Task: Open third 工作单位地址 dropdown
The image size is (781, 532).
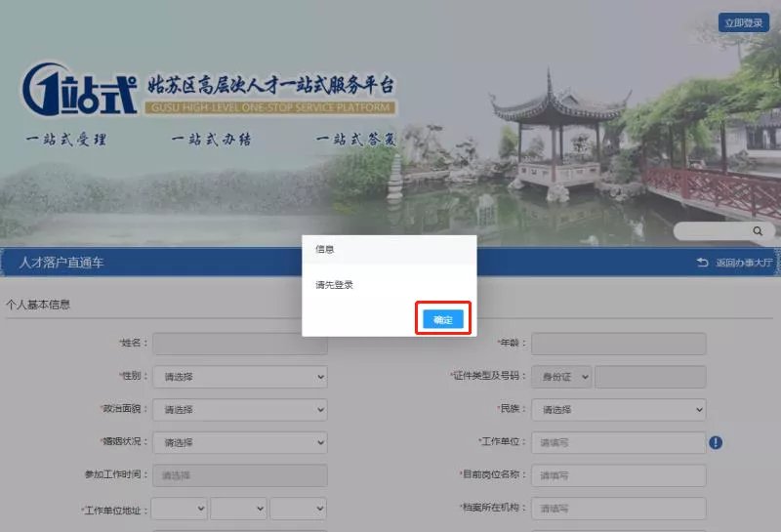Action: pos(299,509)
